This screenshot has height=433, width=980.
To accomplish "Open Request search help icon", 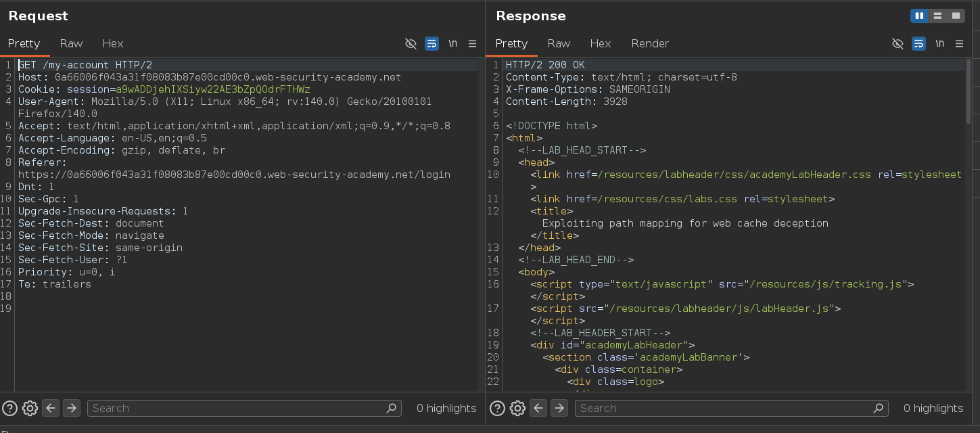I will pyautogui.click(x=10, y=408).
